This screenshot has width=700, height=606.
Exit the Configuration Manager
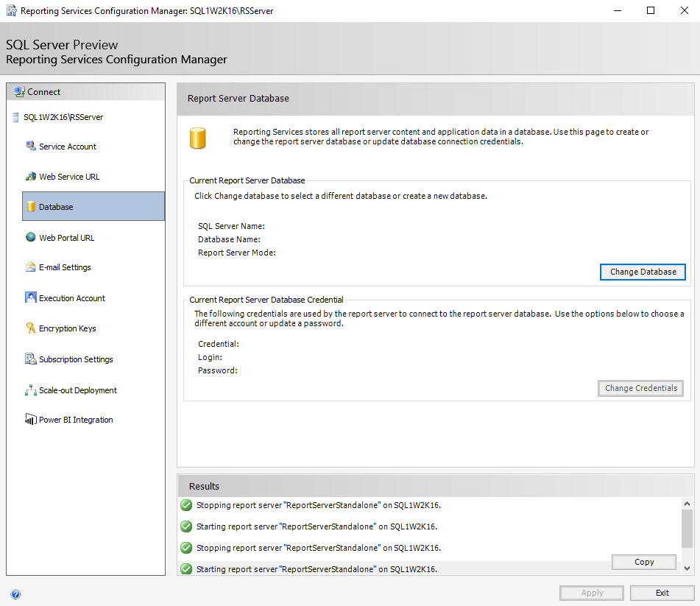pyautogui.click(x=662, y=593)
